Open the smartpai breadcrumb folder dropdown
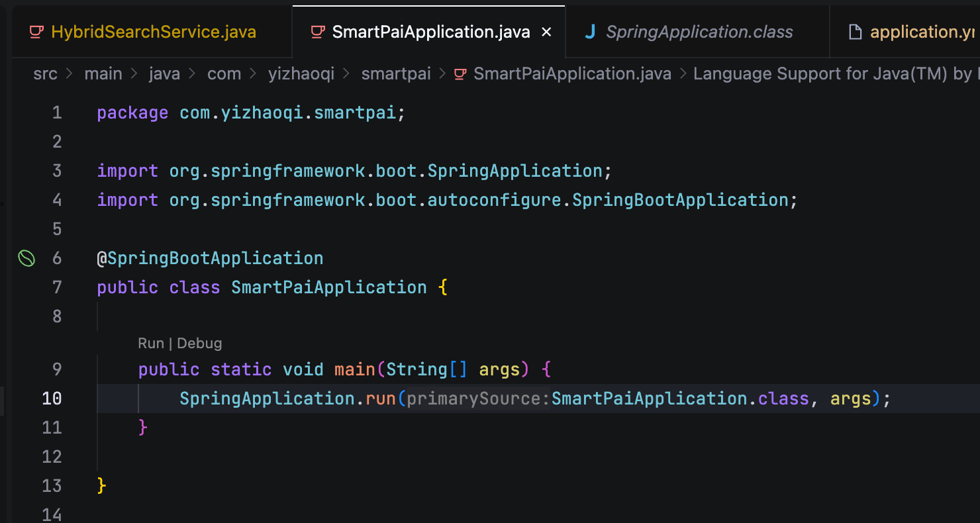This screenshot has width=980, height=523. coord(395,73)
